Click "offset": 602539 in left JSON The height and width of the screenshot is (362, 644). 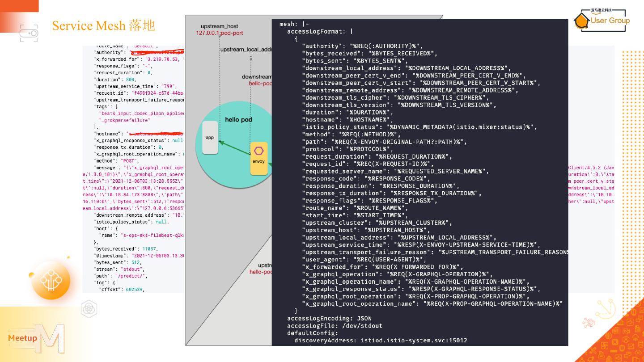122,290
